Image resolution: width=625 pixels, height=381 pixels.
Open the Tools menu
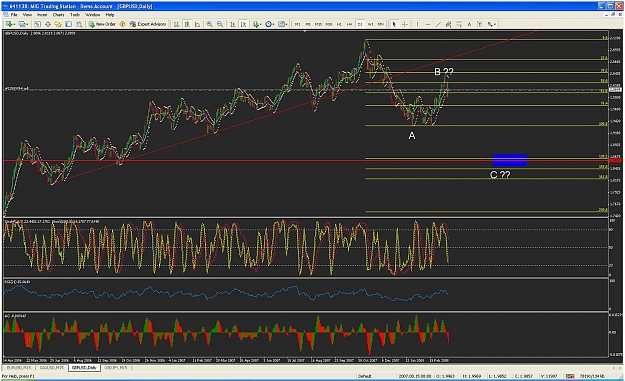click(75, 15)
